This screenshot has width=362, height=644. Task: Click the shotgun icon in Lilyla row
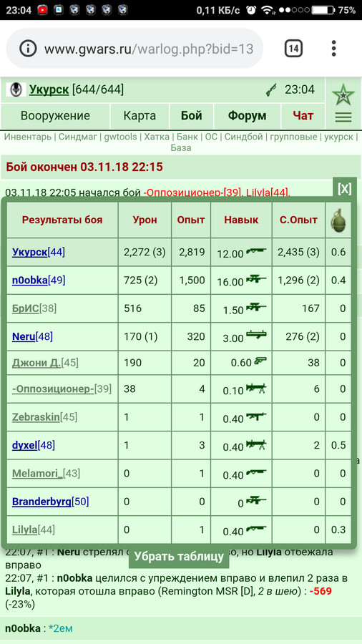[x=256, y=529]
